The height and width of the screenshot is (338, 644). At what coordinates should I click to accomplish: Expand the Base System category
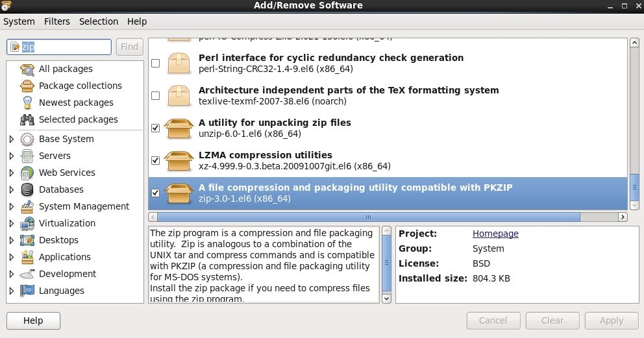click(x=12, y=139)
